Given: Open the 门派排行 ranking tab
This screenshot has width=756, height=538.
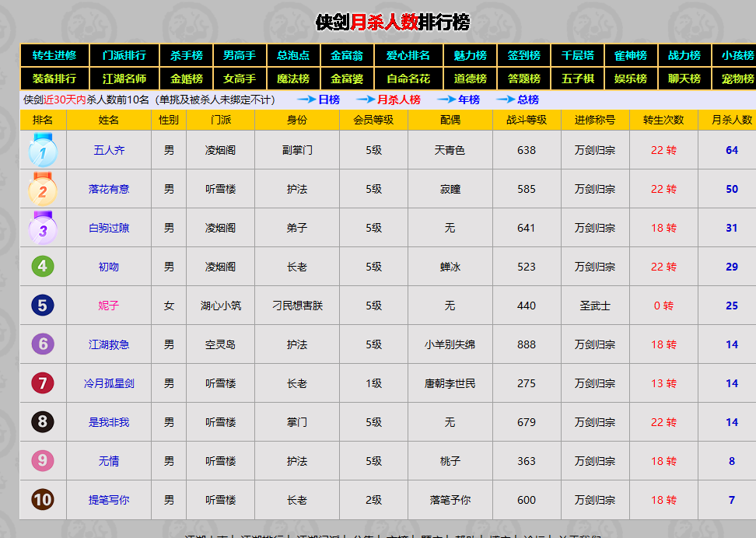Looking at the screenshot, I should tap(124, 55).
